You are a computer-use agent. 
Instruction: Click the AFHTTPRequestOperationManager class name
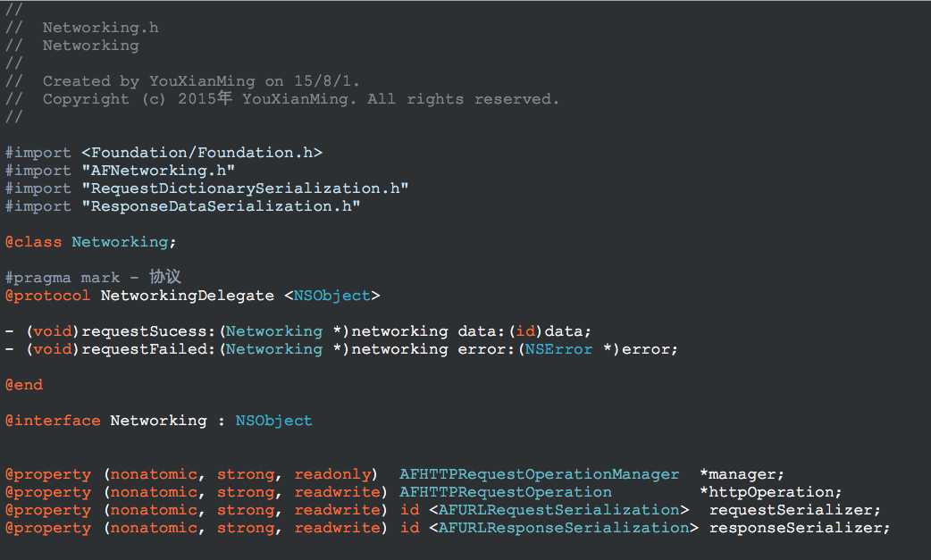click(539, 474)
